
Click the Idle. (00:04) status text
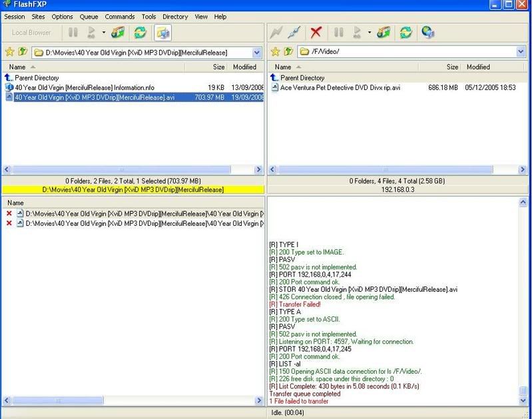288,412
